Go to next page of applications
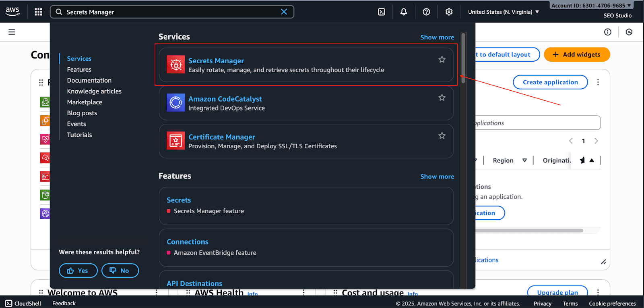 (x=596, y=141)
